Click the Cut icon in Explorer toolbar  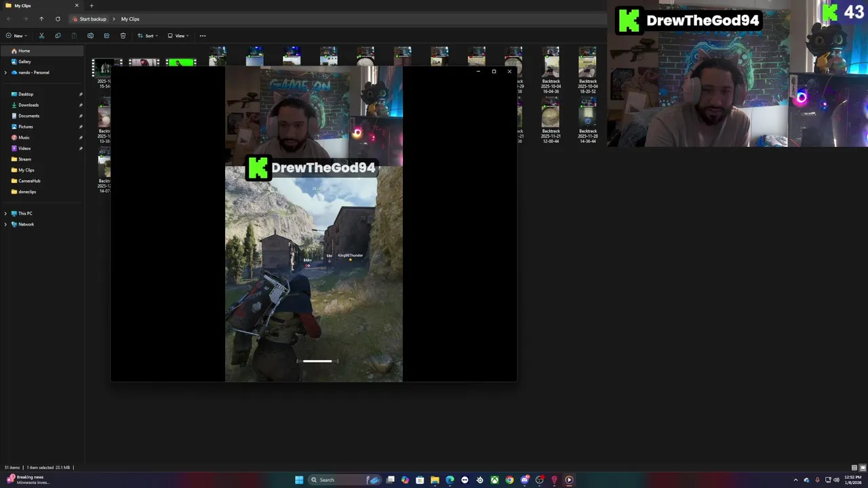coord(41,36)
